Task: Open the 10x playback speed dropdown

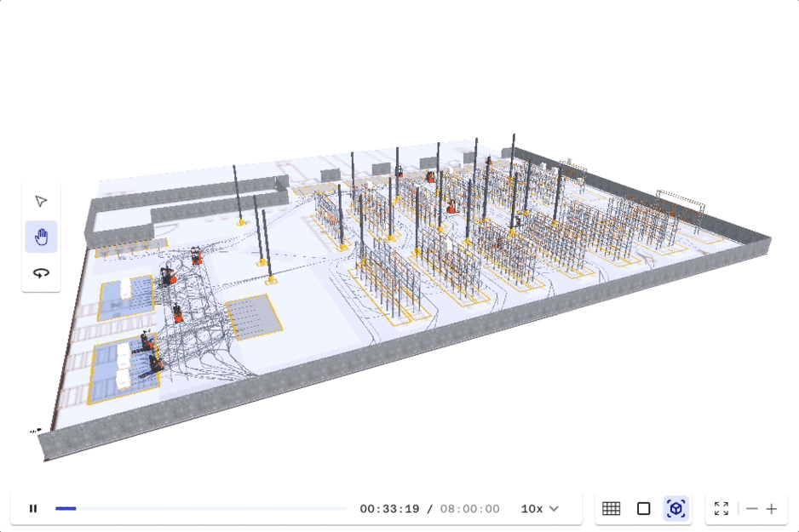Action: tap(540, 508)
